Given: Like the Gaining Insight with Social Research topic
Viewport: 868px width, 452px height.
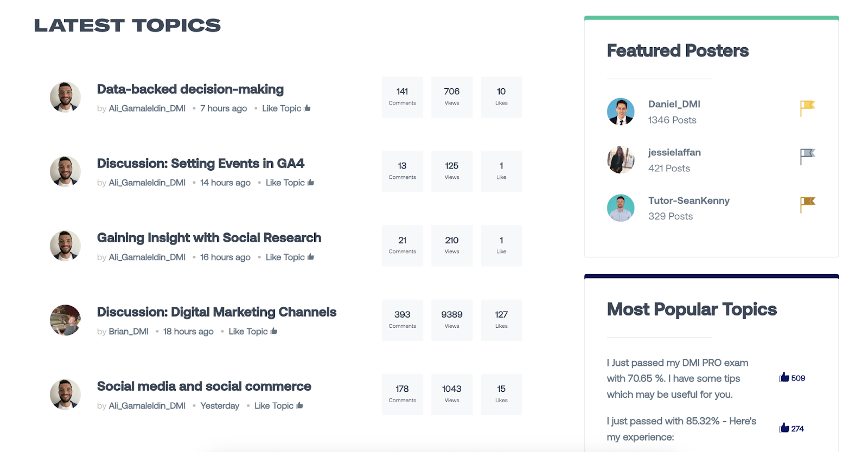Looking at the screenshot, I should point(310,256).
